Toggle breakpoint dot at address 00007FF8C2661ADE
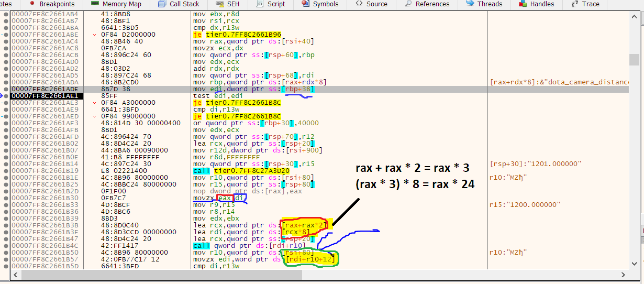This screenshot has height=284, width=644. pos(6,89)
